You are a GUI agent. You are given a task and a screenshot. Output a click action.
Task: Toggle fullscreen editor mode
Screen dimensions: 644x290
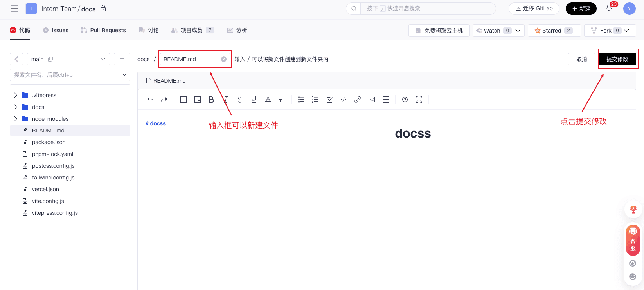(x=419, y=100)
